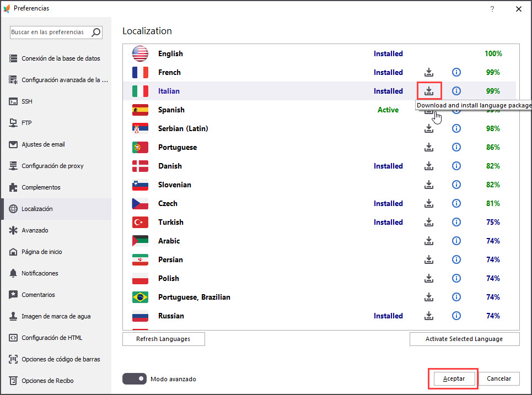Screen dimensions: 532x395
Task: Click English 100% completion value
Action: point(493,53)
